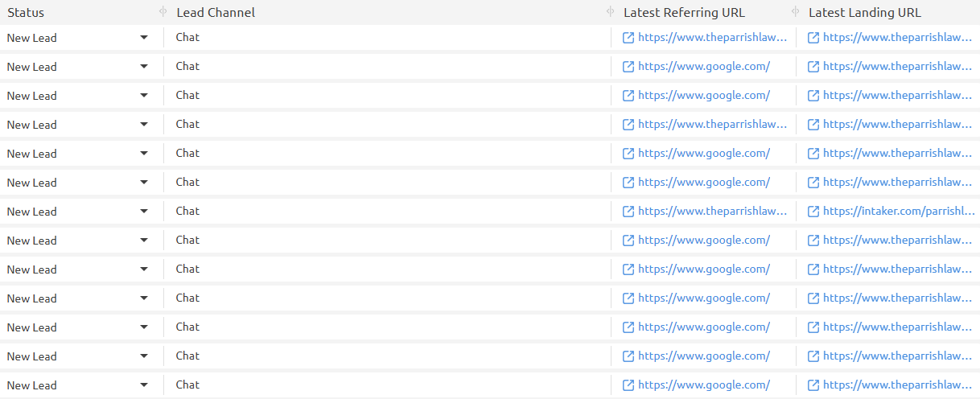Select the Latest Landing URL column header
The height and width of the screenshot is (399, 980).
(865, 13)
